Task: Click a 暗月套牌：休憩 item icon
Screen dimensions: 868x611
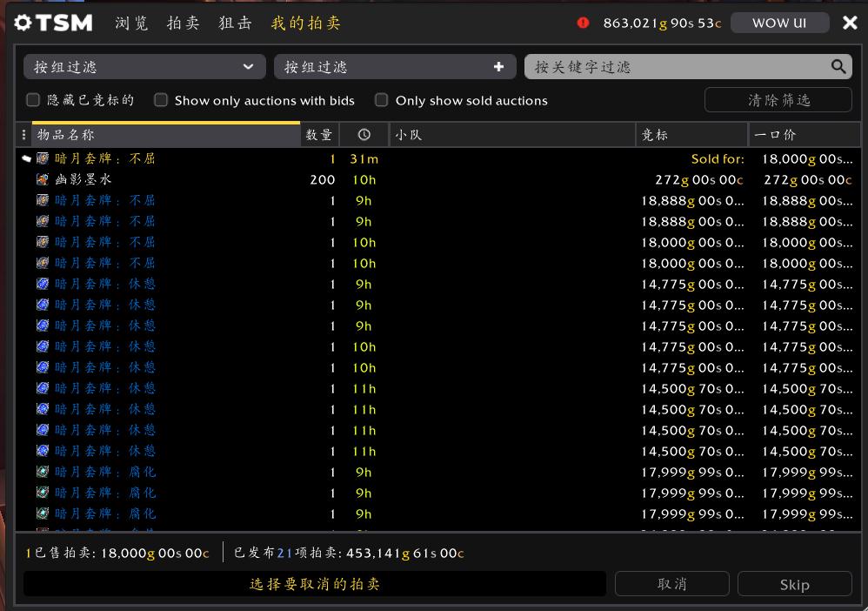Action: click(x=42, y=284)
